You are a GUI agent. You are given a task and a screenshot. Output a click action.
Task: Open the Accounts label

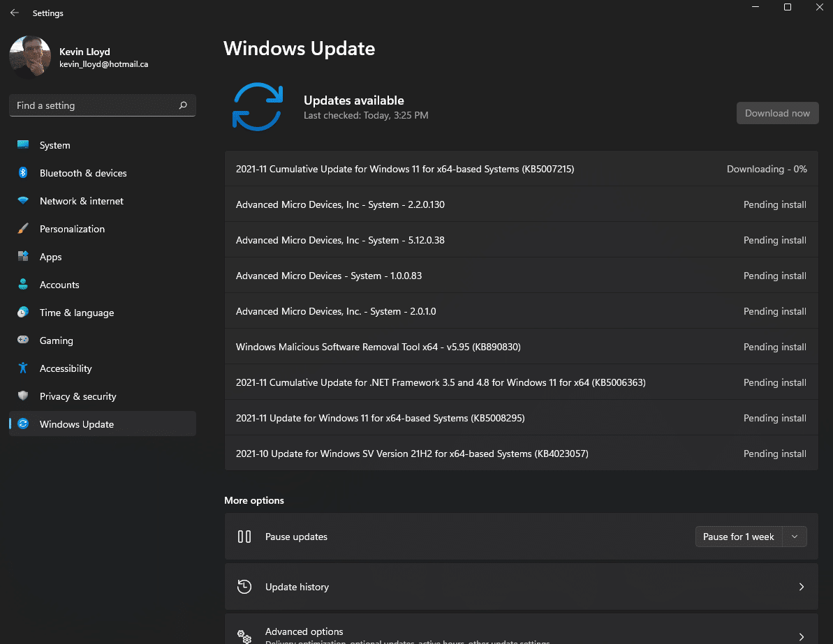point(59,285)
